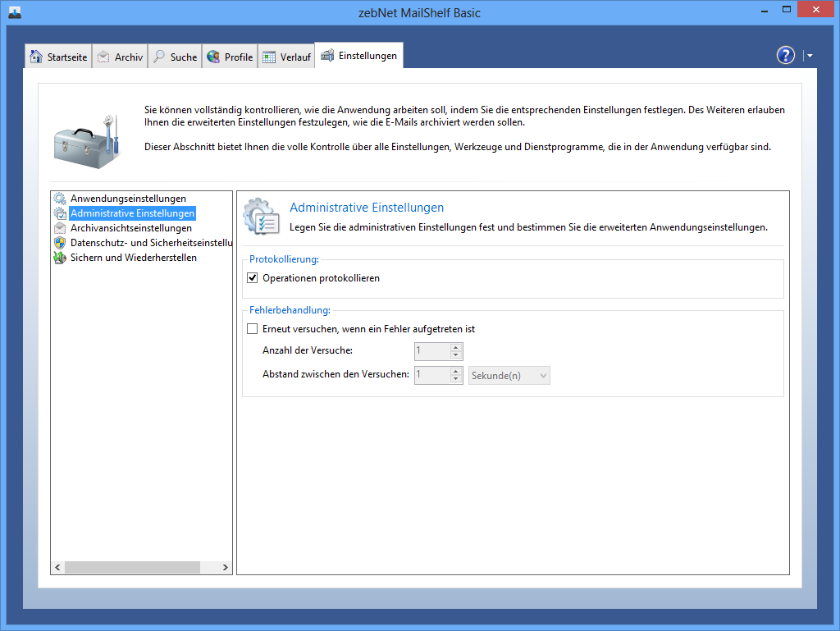Image resolution: width=840 pixels, height=631 pixels.
Task: Select Archivansichtseinstellungen in the settings list
Action: point(131,228)
